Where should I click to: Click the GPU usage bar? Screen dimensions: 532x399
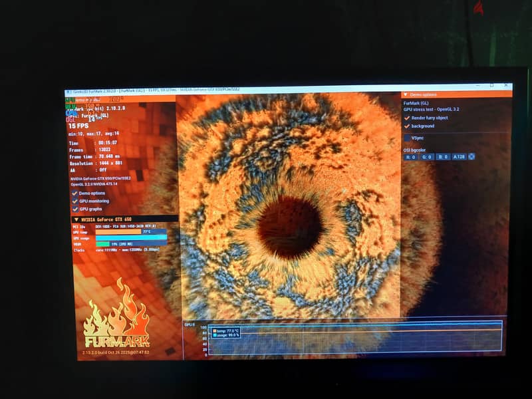tap(131, 238)
